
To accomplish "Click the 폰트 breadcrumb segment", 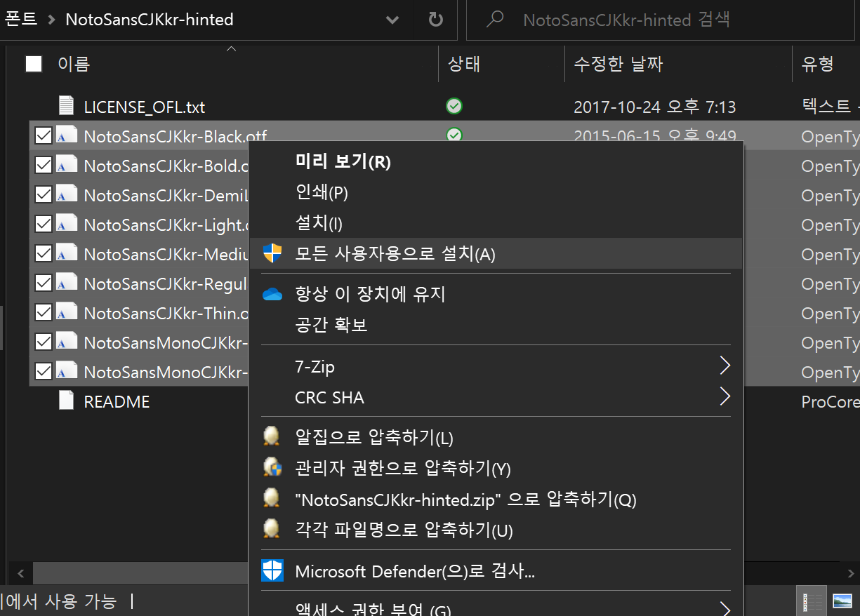I will [x=20, y=20].
